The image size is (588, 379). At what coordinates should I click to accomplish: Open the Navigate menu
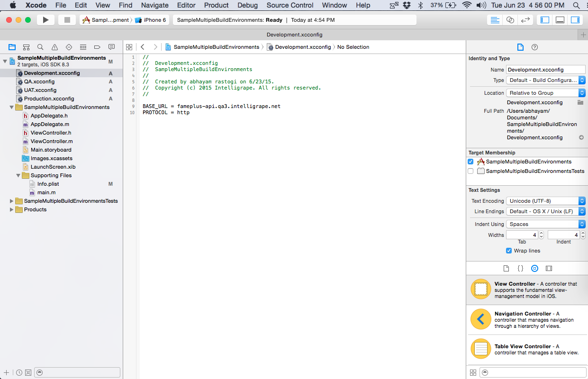point(155,5)
